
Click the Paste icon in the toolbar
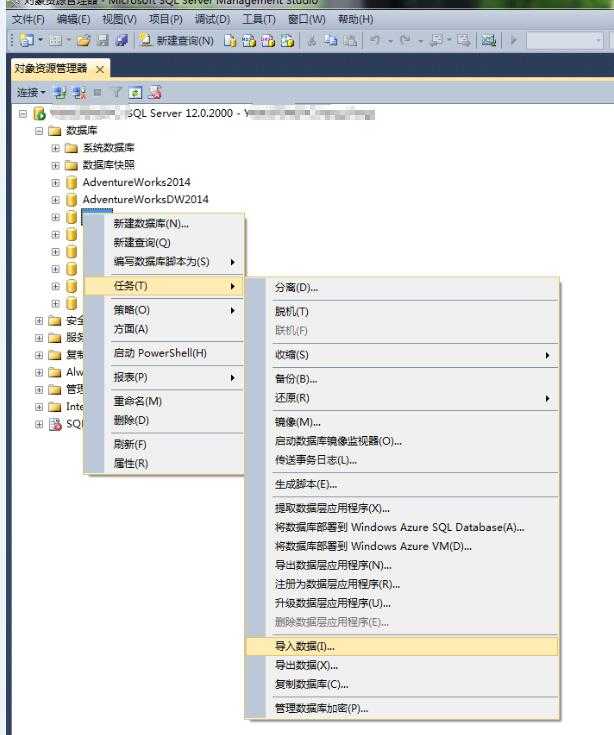click(350, 41)
